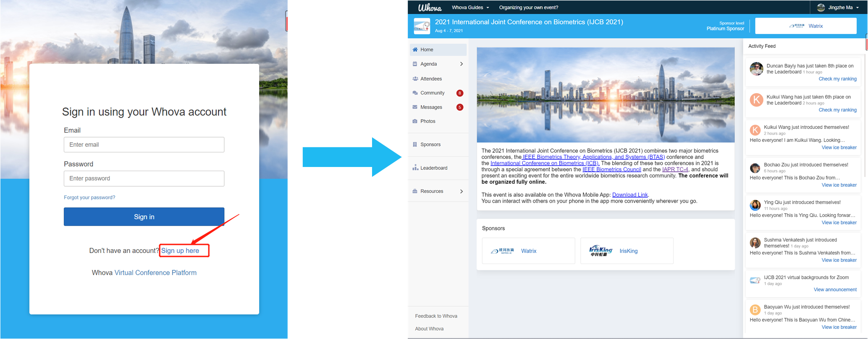
Task: Click the Community chat bubbles icon
Action: click(415, 93)
